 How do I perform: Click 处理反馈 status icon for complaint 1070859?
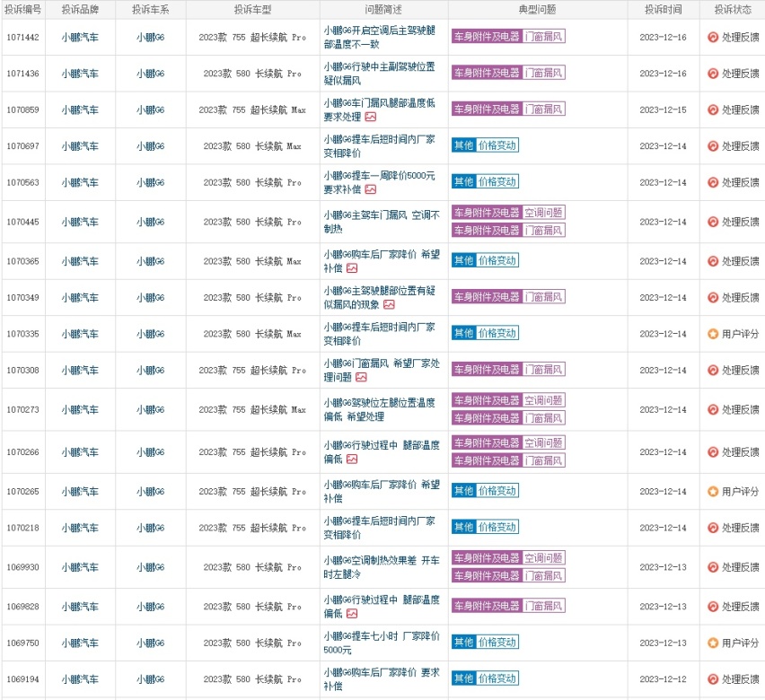click(x=713, y=109)
